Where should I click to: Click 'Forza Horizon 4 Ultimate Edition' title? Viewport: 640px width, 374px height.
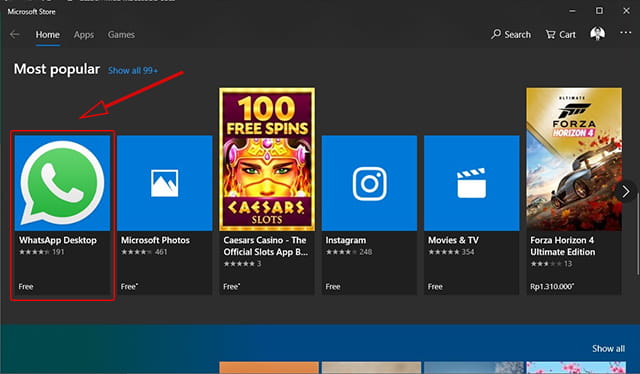coord(562,246)
